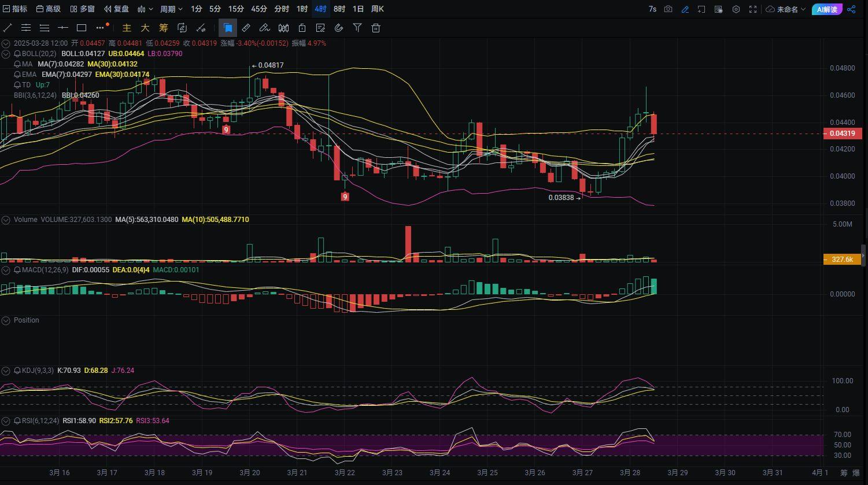Open the 高级 advanced menu
The width and height of the screenshot is (868, 485).
pyautogui.click(x=48, y=9)
